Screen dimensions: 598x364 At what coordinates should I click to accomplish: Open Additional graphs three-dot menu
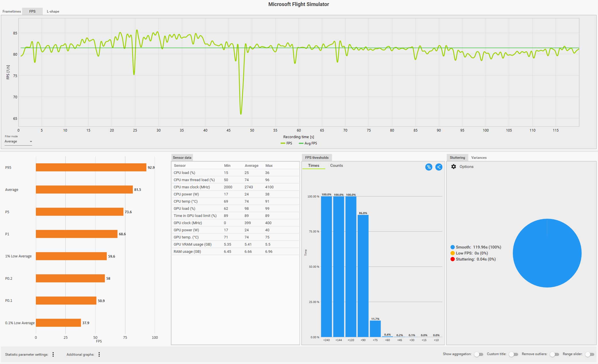99,355
